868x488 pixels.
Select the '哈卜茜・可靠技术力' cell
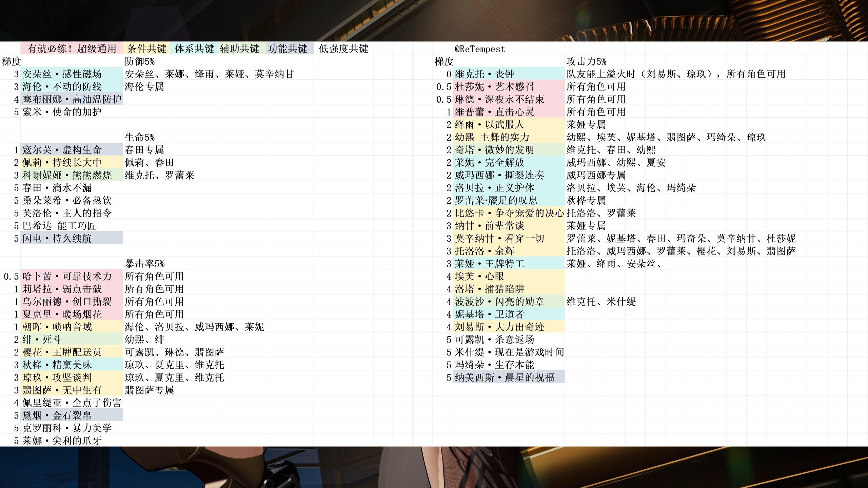(67, 276)
